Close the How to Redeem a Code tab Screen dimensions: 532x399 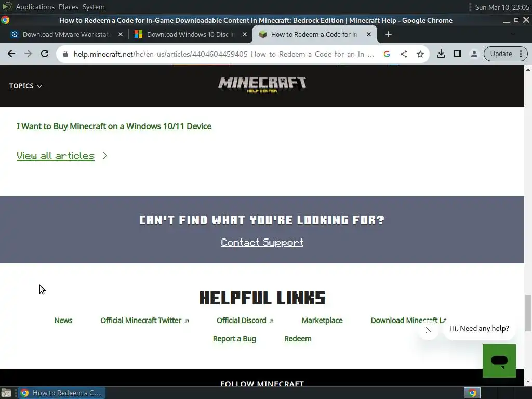[369, 34]
